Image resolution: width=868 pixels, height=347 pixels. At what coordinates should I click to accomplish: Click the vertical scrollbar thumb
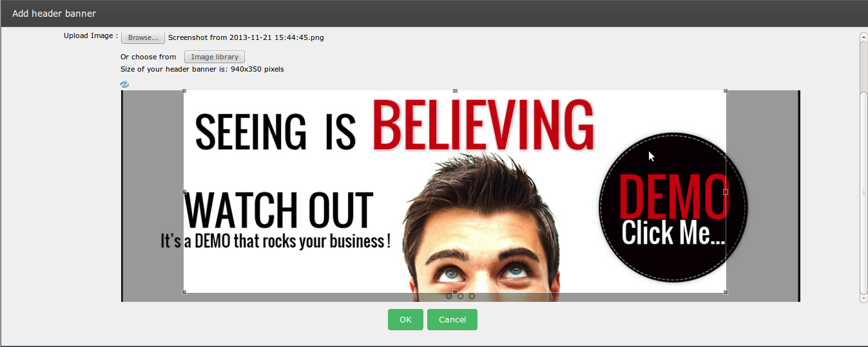pos(863,192)
